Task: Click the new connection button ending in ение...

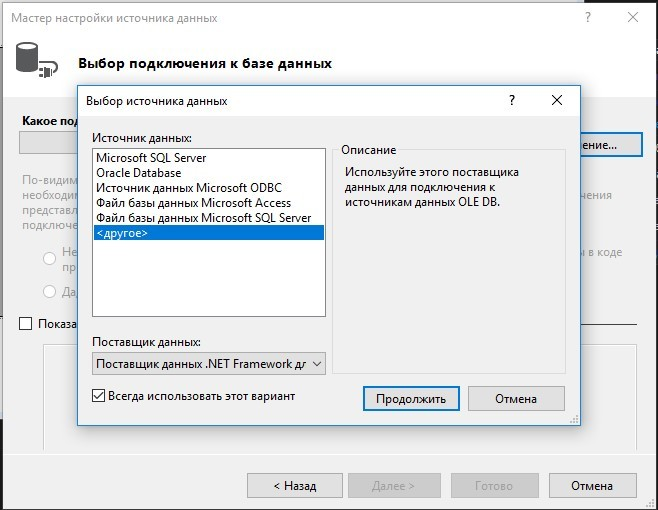Action: tap(611, 145)
